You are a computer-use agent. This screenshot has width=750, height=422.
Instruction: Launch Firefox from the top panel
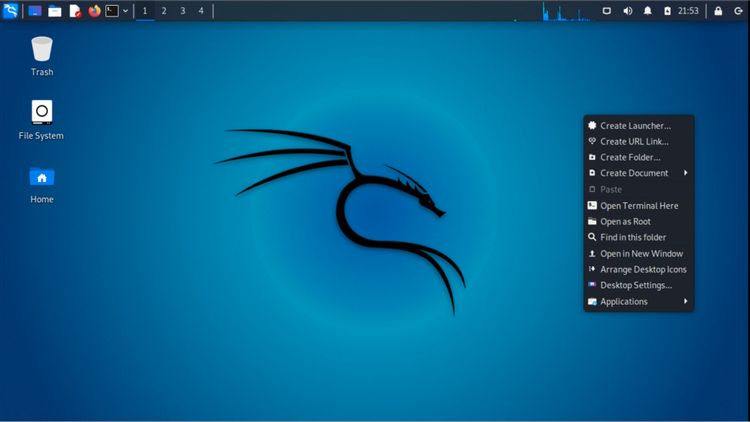94,11
